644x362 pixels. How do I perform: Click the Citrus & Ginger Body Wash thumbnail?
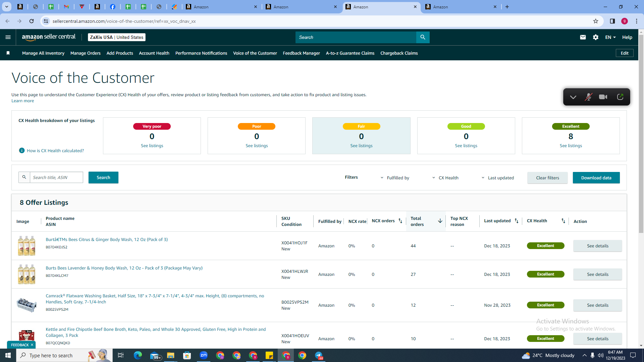(x=26, y=246)
